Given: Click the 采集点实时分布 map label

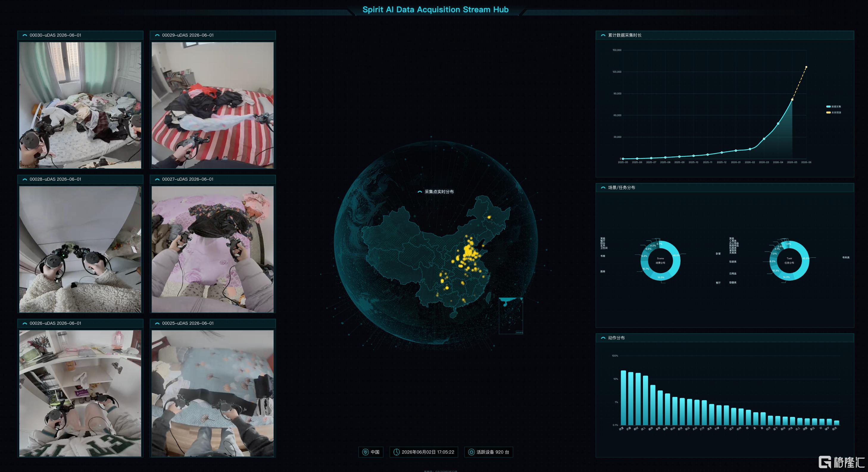Looking at the screenshot, I should tap(439, 192).
